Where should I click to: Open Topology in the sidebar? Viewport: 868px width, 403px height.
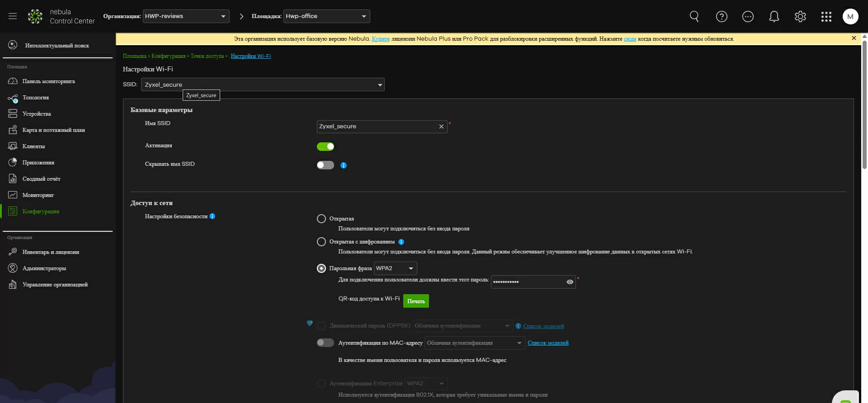tap(35, 98)
